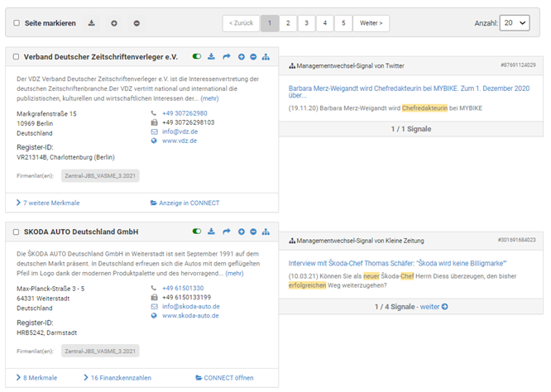Click the envelope icon beside info@skoda-auto.de
The height and width of the screenshot is (392, 551).
pyautogui.click(x=154, y=307)
